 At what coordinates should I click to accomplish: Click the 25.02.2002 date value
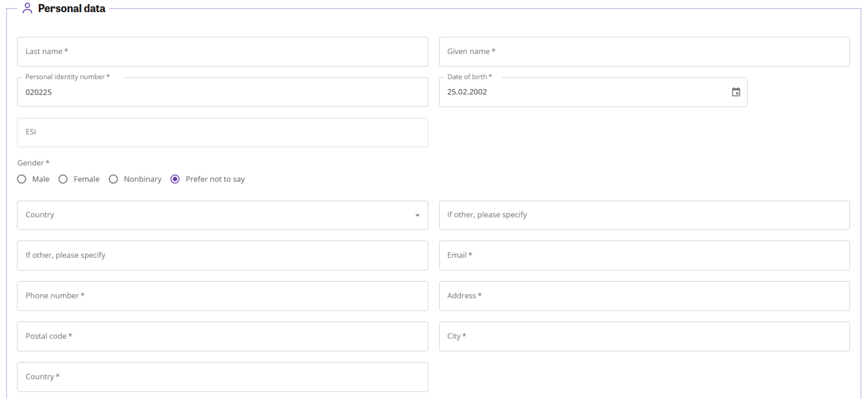(468, 92)
